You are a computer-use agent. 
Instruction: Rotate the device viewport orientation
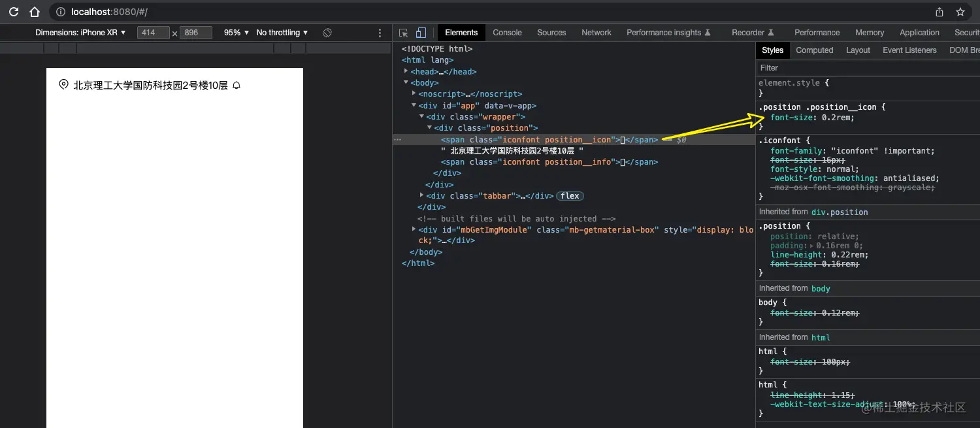(x=327, y=33)
